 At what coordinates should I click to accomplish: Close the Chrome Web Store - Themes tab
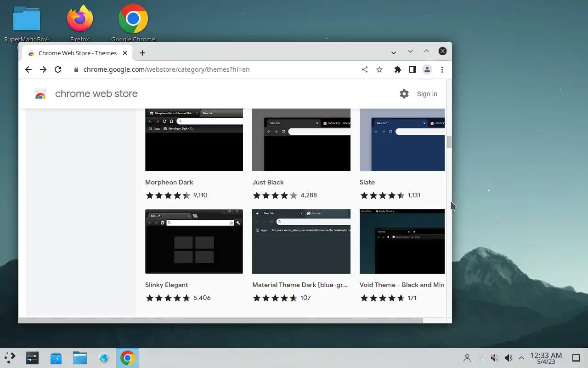click(125, 53)
